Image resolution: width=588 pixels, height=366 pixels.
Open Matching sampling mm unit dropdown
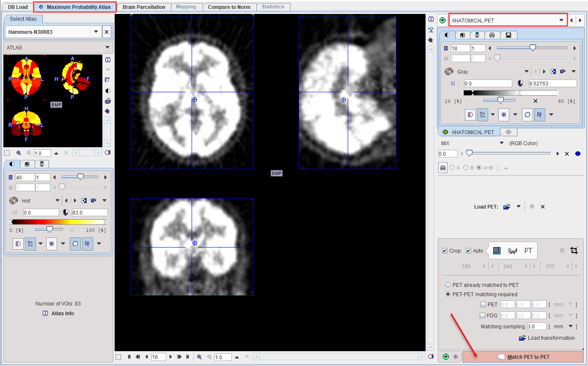point(571,326)
